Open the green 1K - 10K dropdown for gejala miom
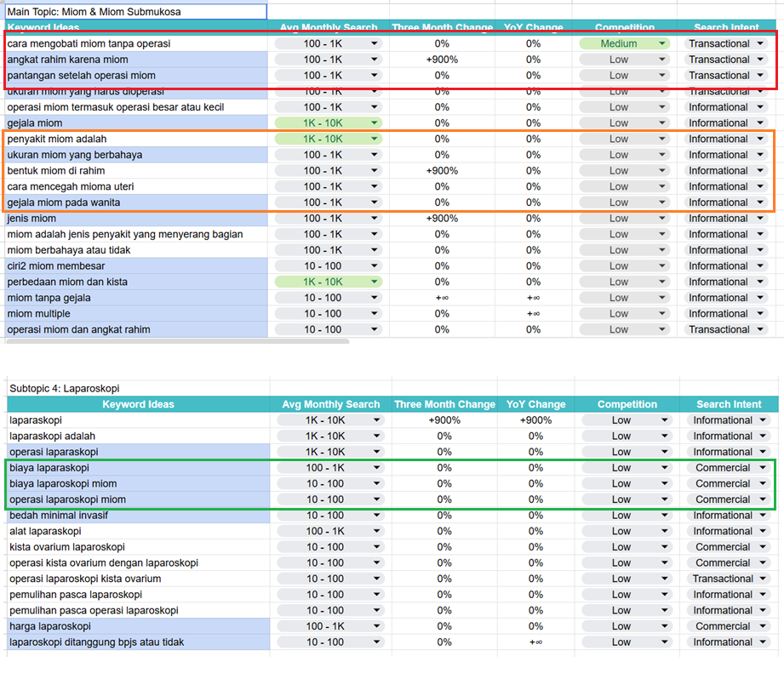 pos(329,123)
